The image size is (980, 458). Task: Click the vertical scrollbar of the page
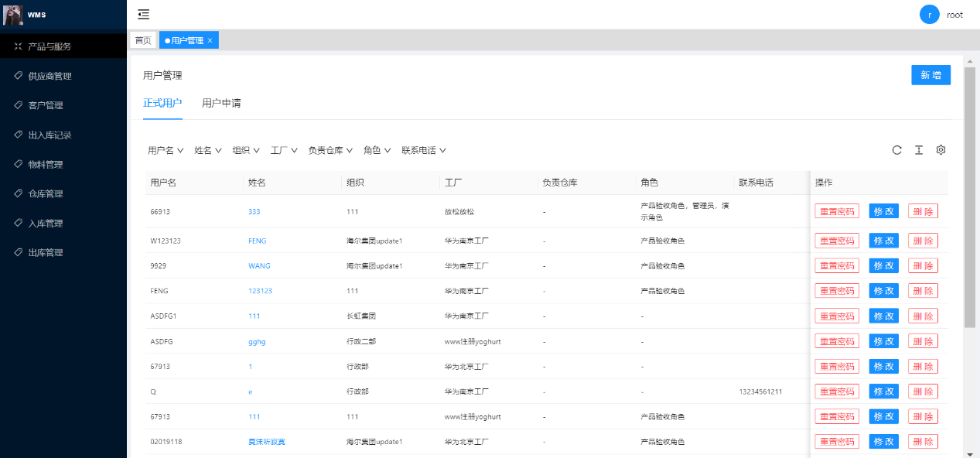click(970, 193)
